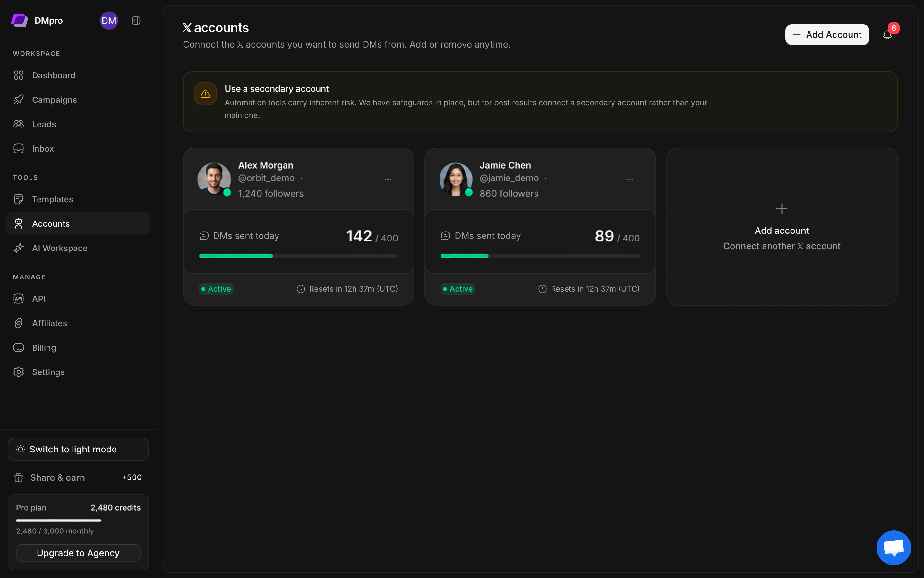Image resolution: width=924 pixels, height=578 pixels.
Task: Collapse the sidebar panel icon
Action: pos(136,21)
